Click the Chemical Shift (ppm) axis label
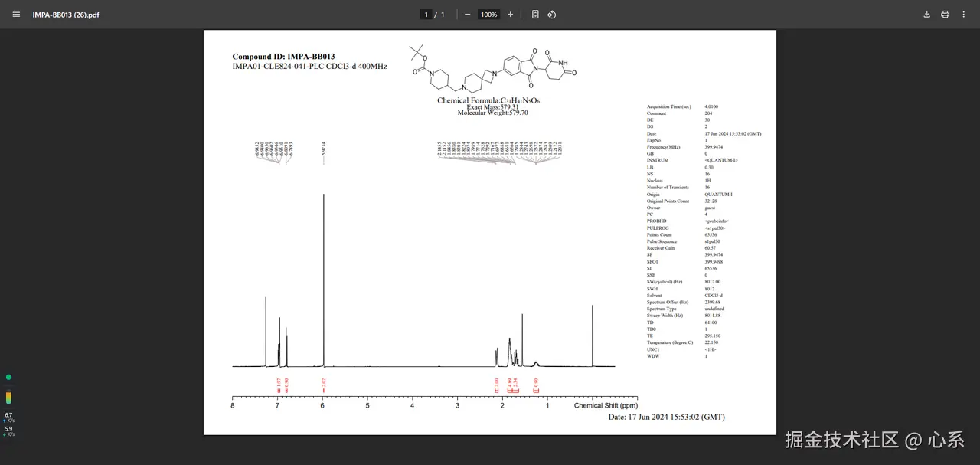Viewport: 980px width, 465px height. point(606,405)
